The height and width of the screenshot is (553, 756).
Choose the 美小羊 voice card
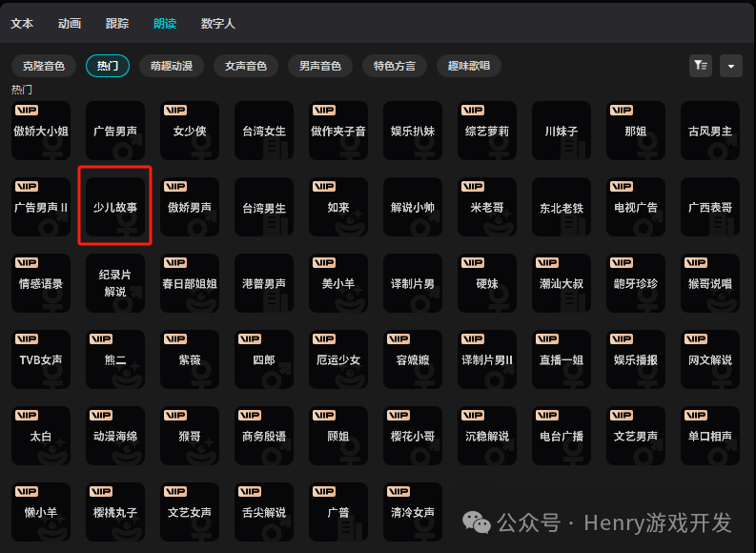[338, 283]
